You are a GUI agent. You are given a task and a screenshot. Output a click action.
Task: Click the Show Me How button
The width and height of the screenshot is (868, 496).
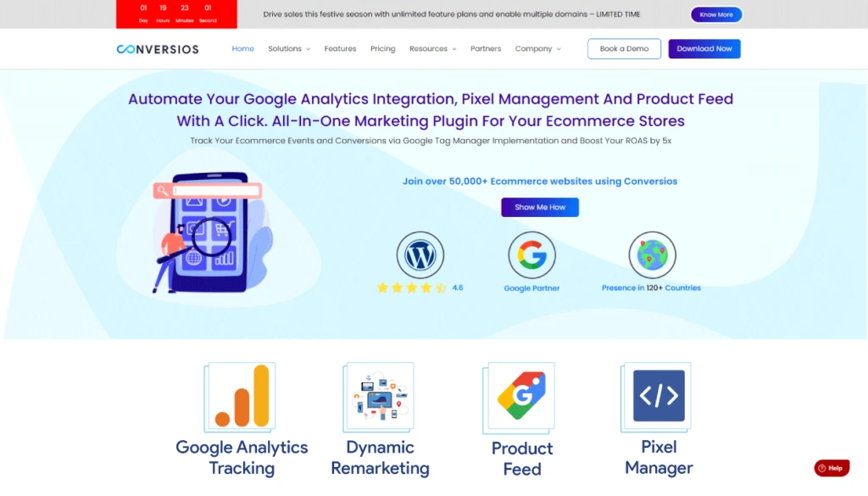(x=540, y=207)
